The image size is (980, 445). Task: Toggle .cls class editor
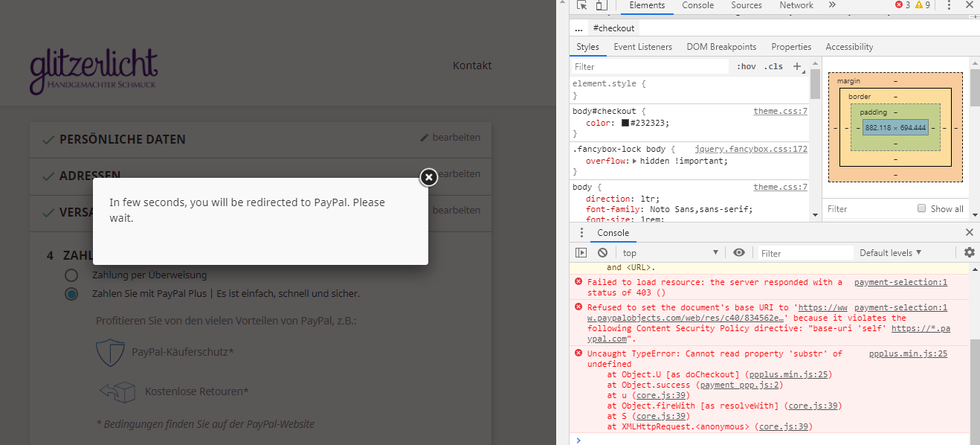click(774, 66)
